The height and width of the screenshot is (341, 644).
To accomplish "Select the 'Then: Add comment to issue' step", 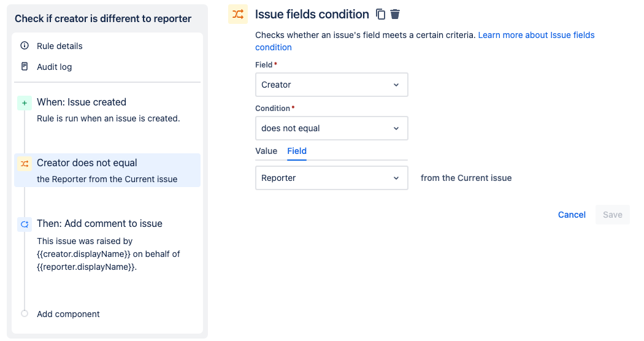I will pos(99,224).
